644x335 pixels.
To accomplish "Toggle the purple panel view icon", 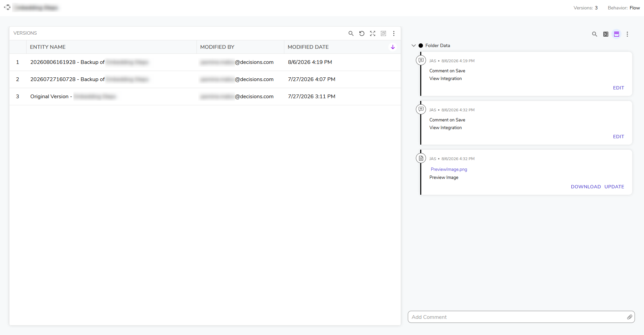I will [x=616, y=34].
